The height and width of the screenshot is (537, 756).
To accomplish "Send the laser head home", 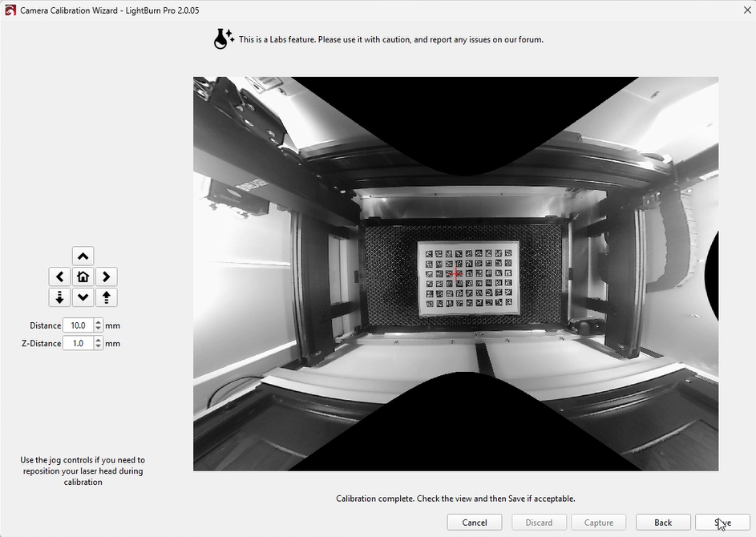I will (83, 277).
